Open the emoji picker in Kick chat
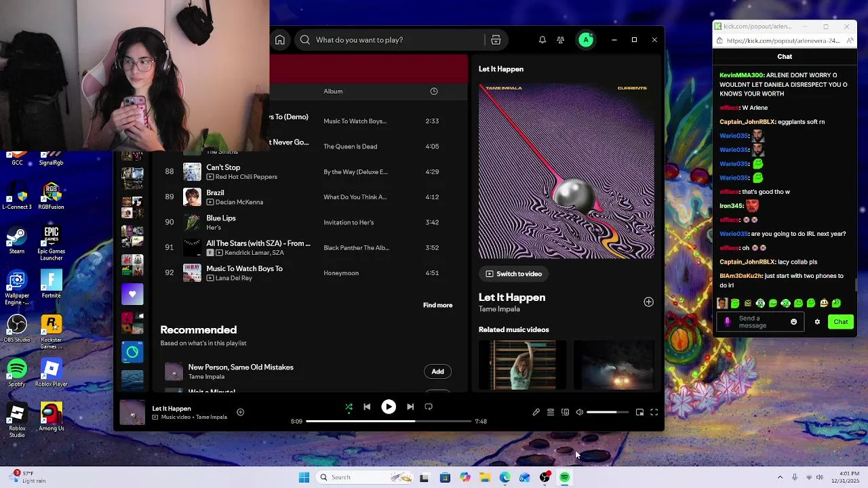 pyautogui.click(x=793, y=322)
